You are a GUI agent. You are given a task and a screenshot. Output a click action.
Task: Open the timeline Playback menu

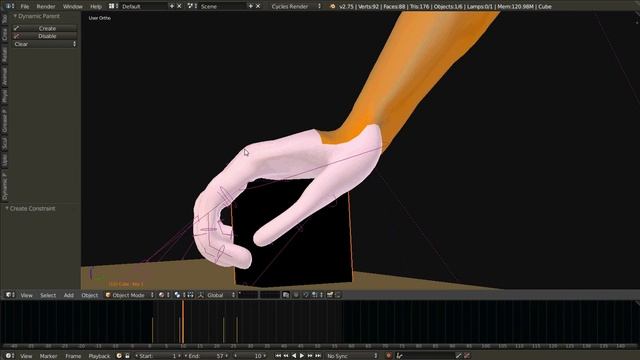tap(99, 356)
